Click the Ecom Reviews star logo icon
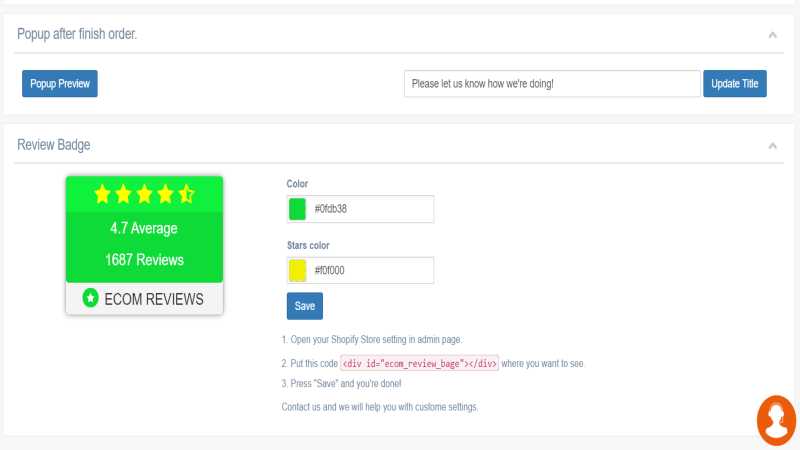Viewport: 800px width, 450px height. (90, 298)
